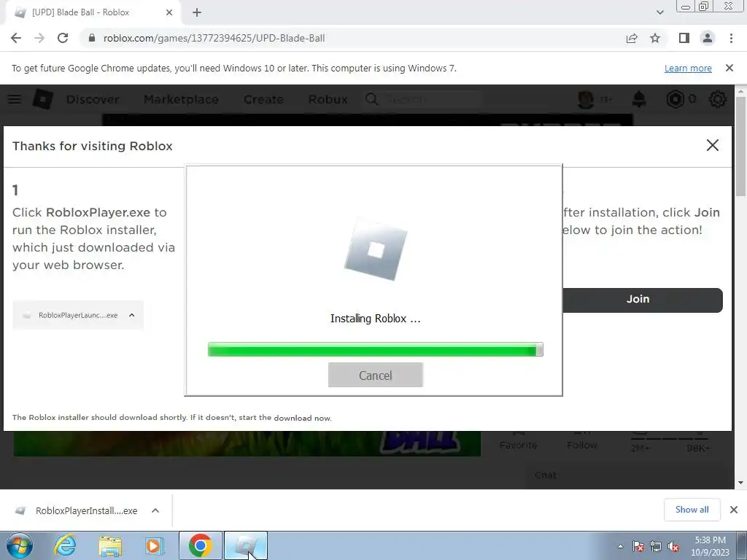Launch Internet Explorer from taskbar

[x=66, y=545]
